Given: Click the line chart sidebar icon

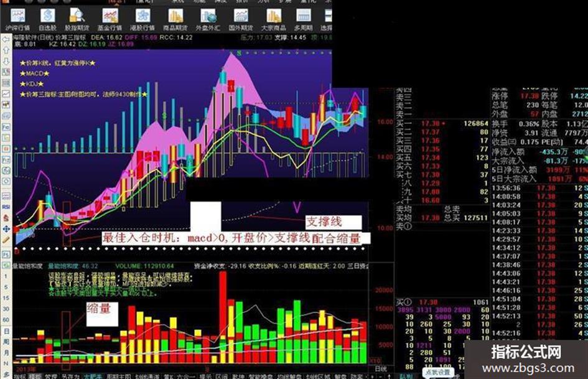Looking at the screenshot, I should (x=6, y=93).
